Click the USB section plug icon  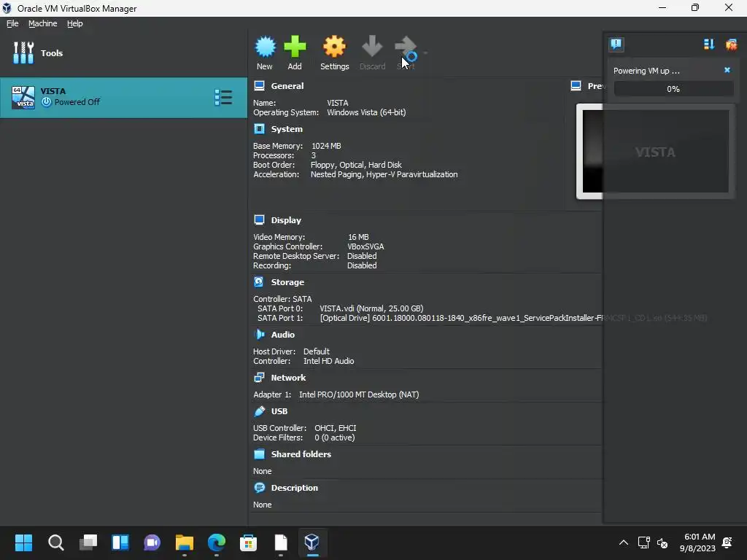[x=259, y=411]
